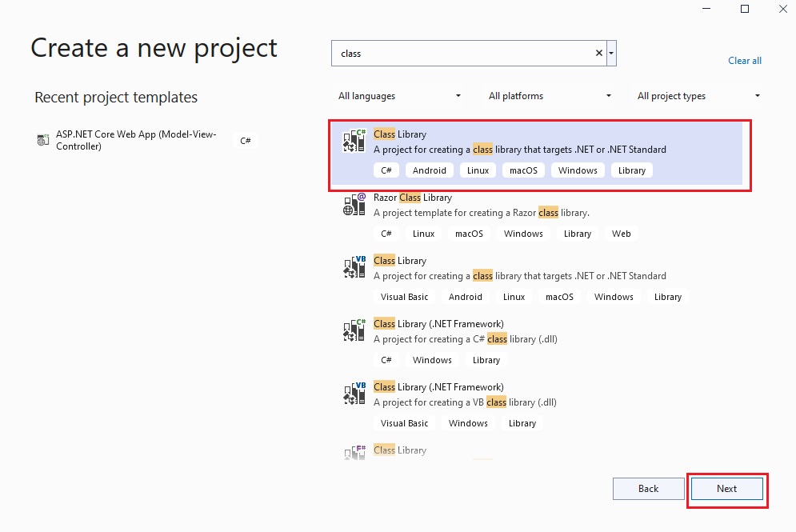Click the ASP.NET Core Web App recent template icon
796x532 pixels.
[43, 139]
